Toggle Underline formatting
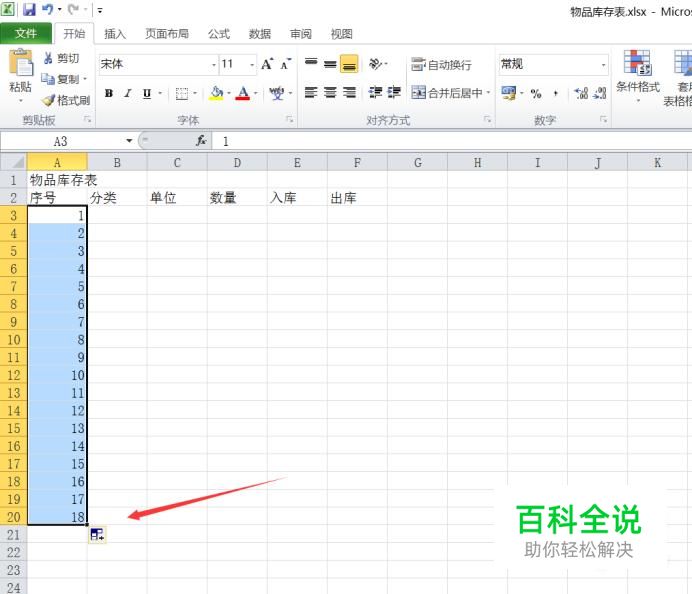This screenshot has height=594, width=692. [x=147, y=93]
